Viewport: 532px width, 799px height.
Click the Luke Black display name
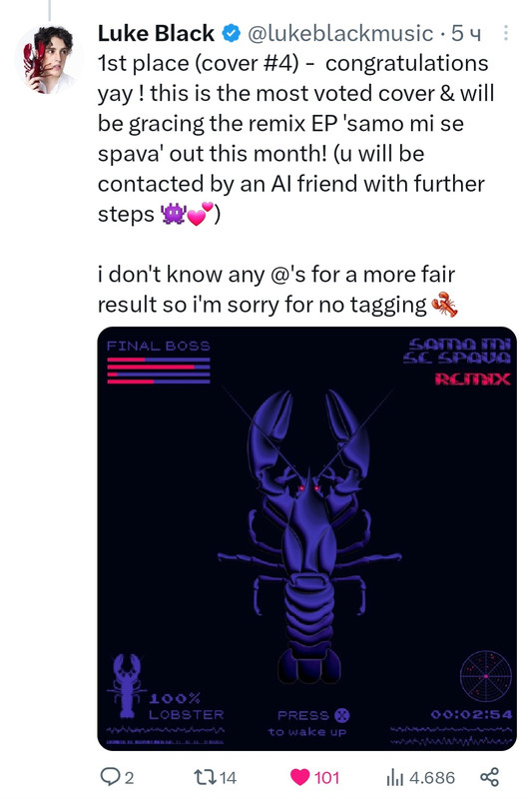pos(156,34)
